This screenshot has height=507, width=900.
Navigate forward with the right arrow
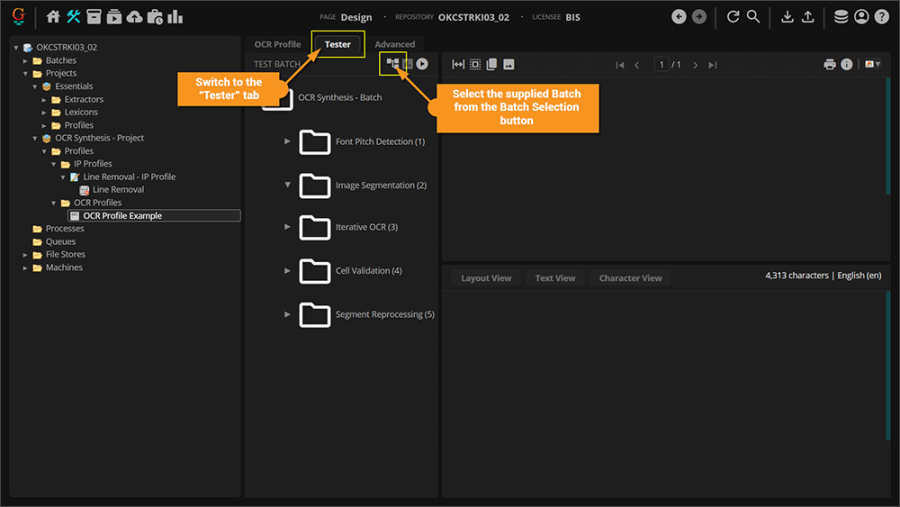pyautogui.click(x=699, y=17)
